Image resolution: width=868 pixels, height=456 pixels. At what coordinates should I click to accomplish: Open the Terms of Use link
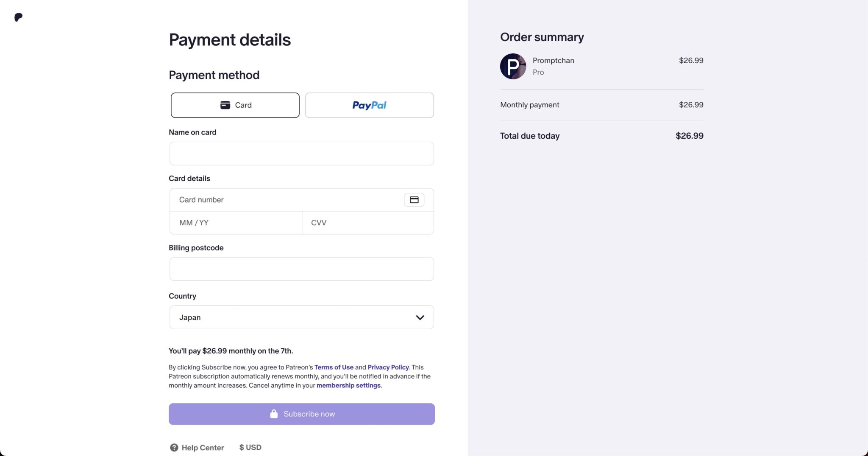tap(334, 367)
